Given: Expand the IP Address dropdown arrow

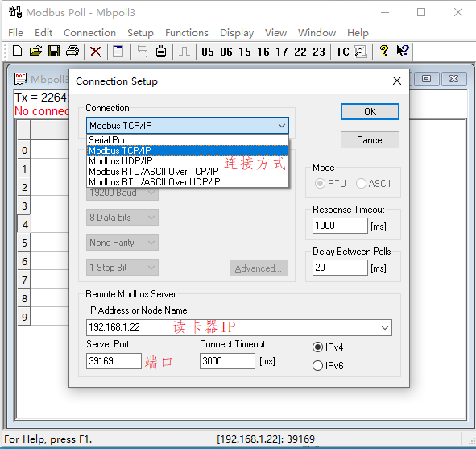Looking at the screenshot, I should (x=385, y=328).
